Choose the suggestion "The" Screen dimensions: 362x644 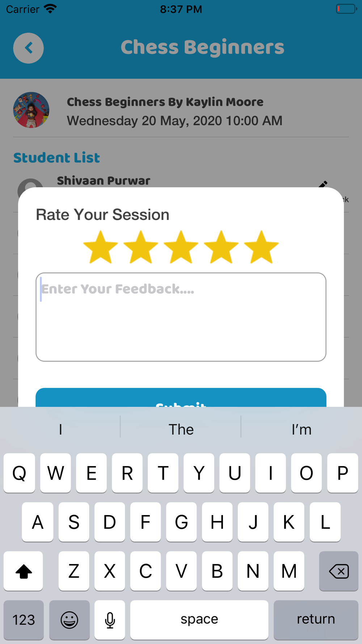point(181,430)
